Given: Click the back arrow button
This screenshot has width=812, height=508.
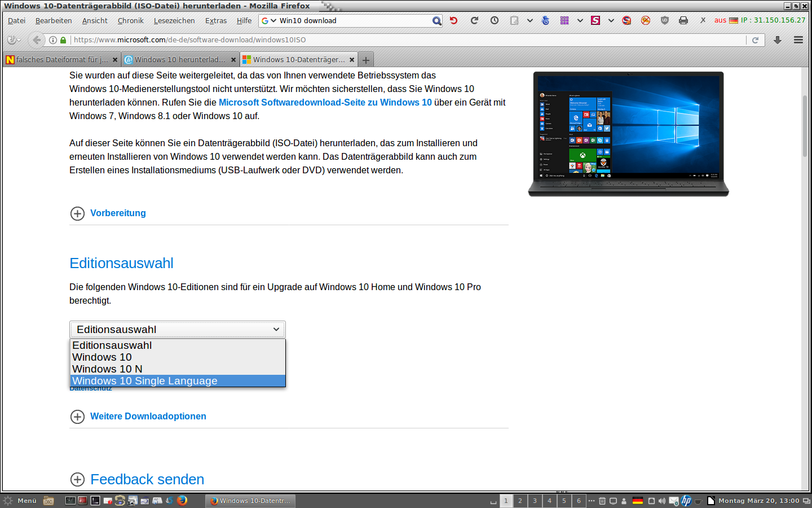Looking at the screenshot, I should [37, 40].
